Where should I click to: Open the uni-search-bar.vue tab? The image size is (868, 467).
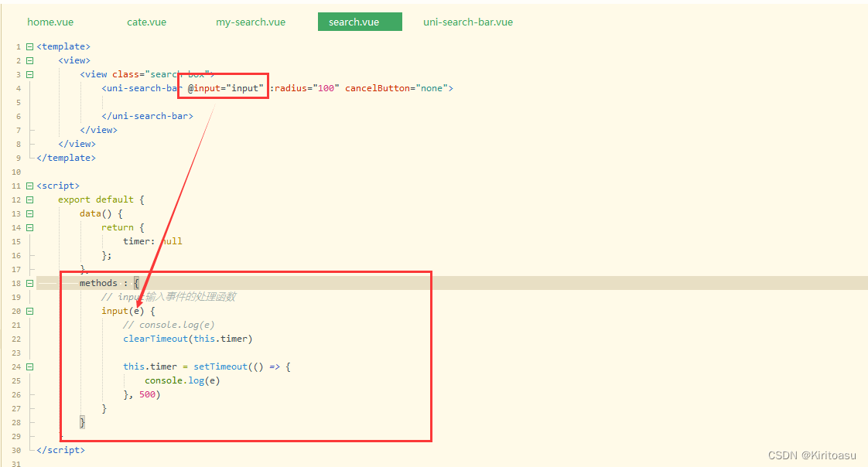(x=468, y=22)
